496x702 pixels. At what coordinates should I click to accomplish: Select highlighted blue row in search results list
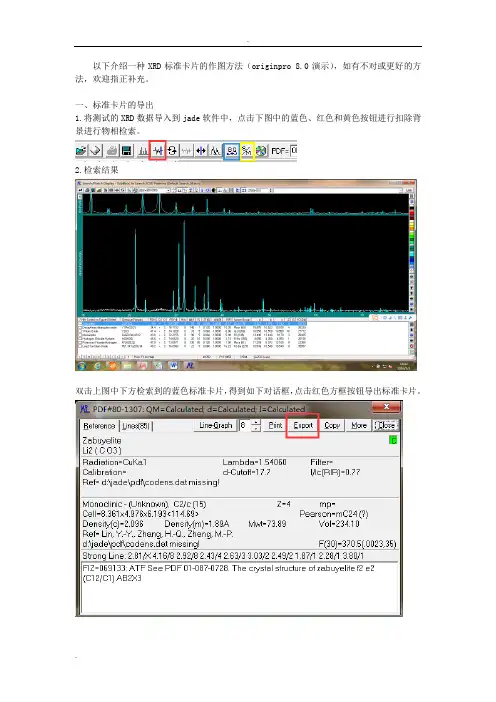pos(192,324)
